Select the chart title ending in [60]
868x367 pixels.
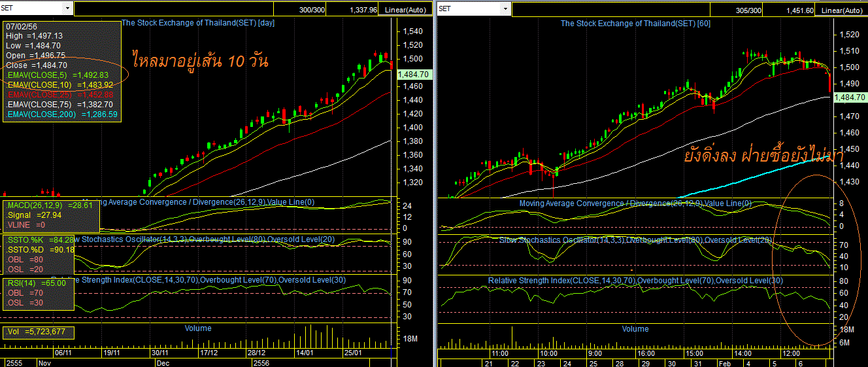[x=635, y=23]
